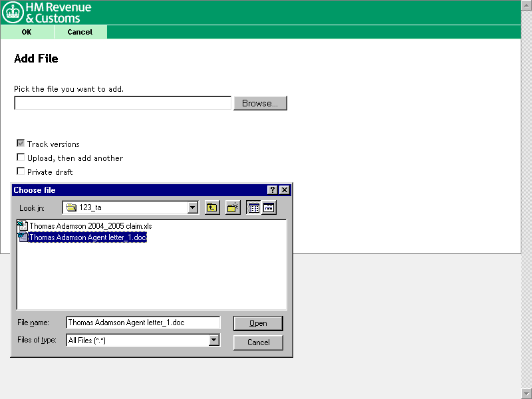
Task: Select the Excel icon of 2004_2005 claim.xls
Action: [22, 226]
